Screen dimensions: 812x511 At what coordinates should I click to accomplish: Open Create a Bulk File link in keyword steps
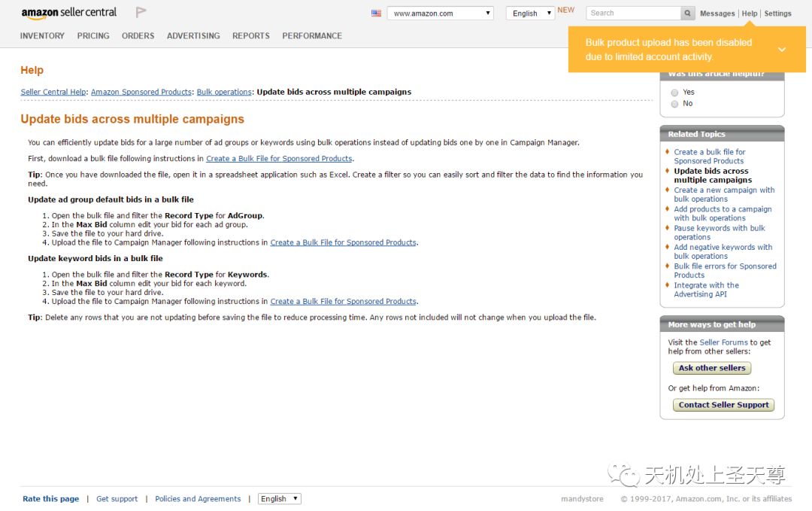point(344,302)
